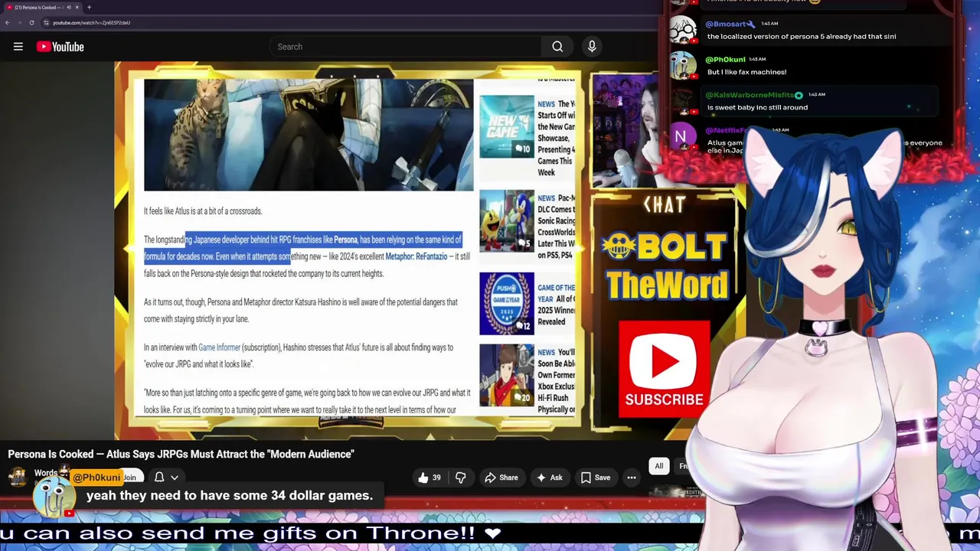Click the YouTube search box
Image resolution: width=980 pixels, height=551 pixels.
tap(405, 47)
